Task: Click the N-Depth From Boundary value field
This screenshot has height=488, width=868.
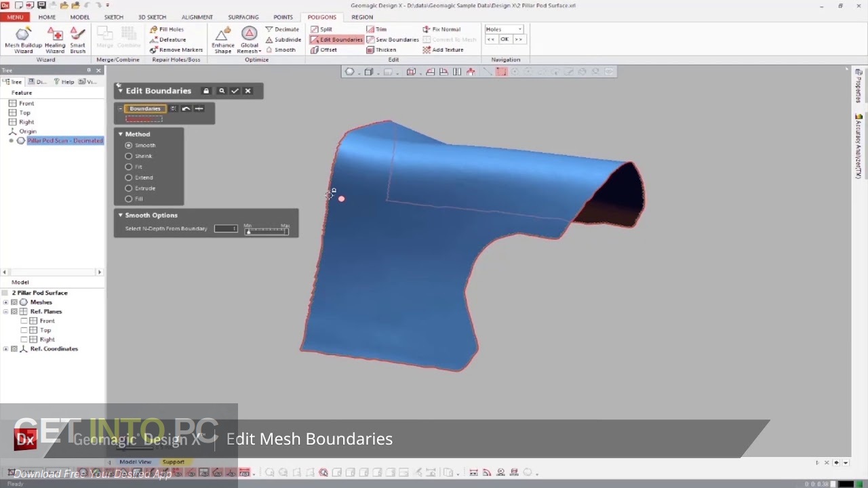Action: (226, 228)
